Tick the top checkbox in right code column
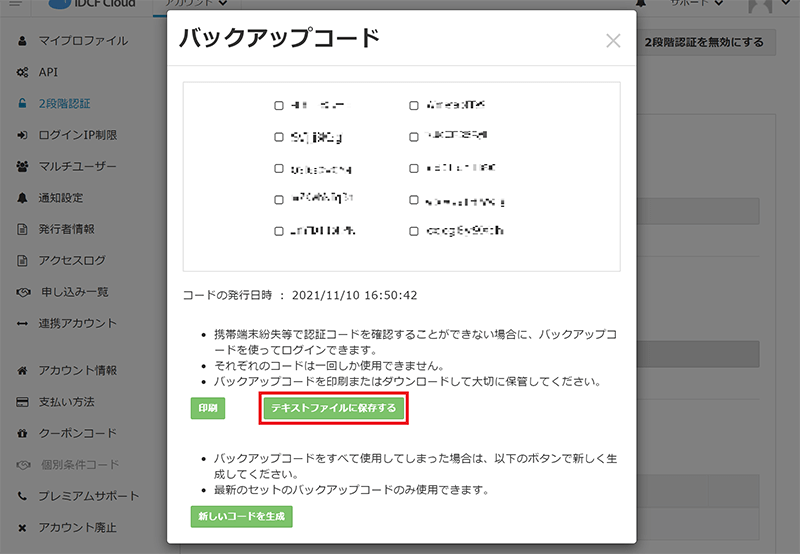Screen dimensions: 800x554 [x=414, y=105]
